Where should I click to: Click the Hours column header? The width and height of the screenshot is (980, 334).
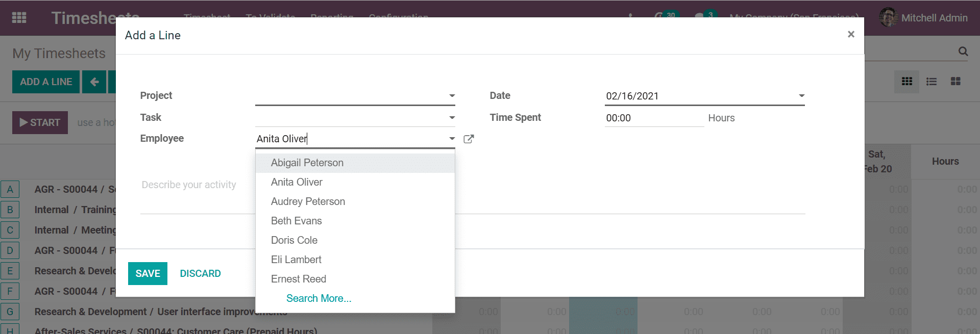pos(945,161)
